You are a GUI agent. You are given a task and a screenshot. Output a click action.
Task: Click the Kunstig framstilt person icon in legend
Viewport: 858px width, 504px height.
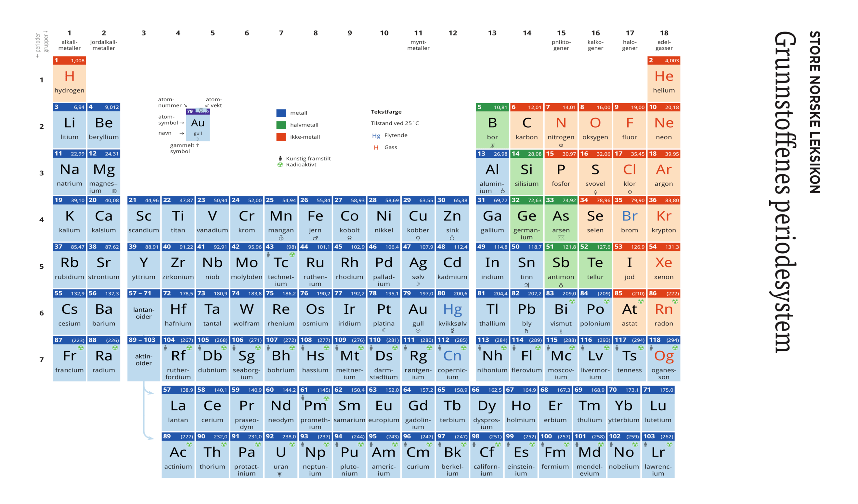pyautogui.click(x=280, y=158)
